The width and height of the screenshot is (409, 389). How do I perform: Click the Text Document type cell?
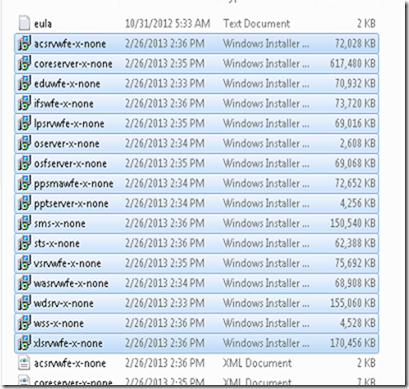257,23
